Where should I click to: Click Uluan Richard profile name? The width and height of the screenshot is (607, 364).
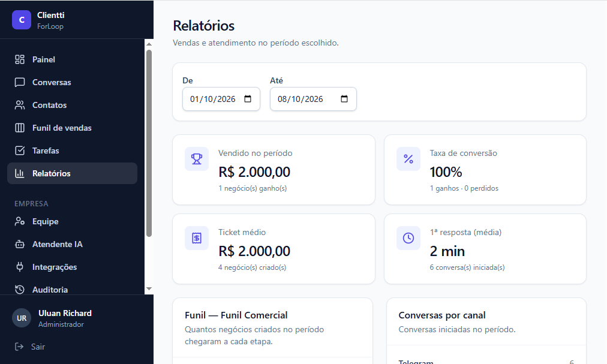[x=65, y=313]
